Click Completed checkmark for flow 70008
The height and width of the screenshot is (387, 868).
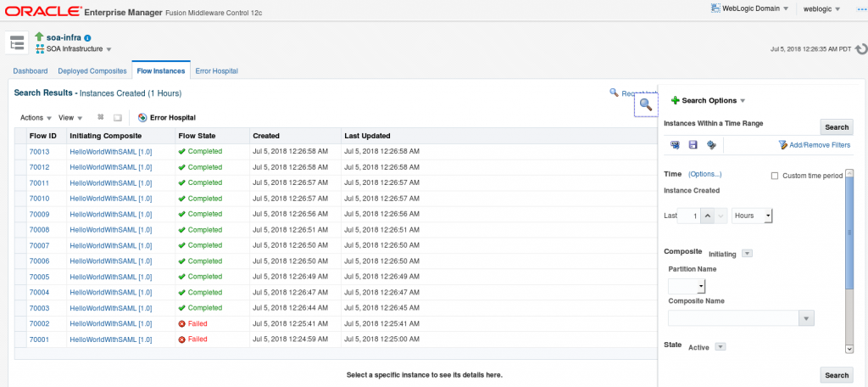pos(181,229)
